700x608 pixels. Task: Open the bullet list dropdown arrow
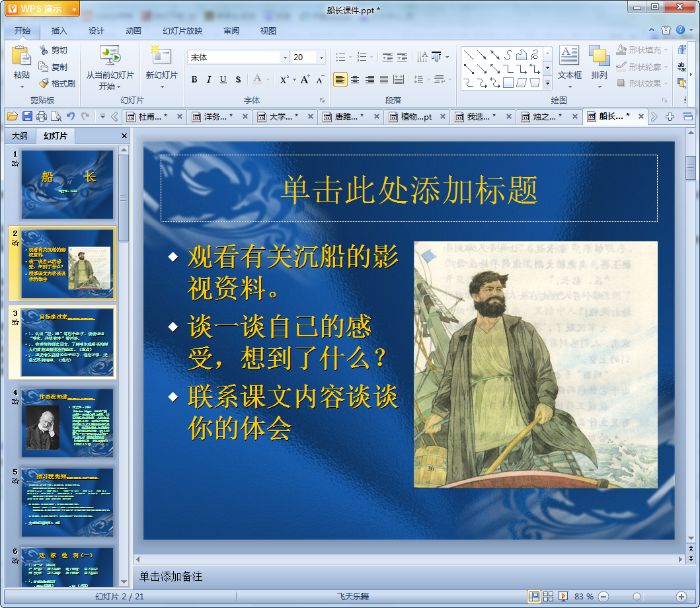(x=350, y=57)
